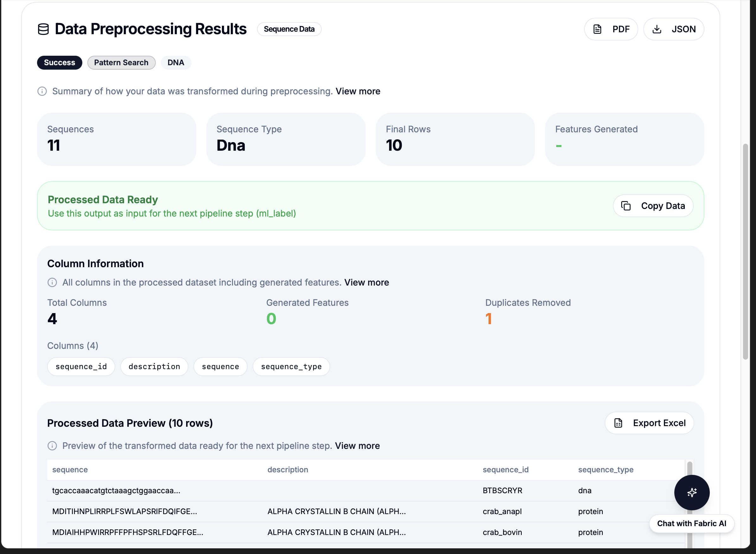Viewport: 756px width, 554px height.
Task: Click info icon under Column Information
Action: [x=52, y=282]
